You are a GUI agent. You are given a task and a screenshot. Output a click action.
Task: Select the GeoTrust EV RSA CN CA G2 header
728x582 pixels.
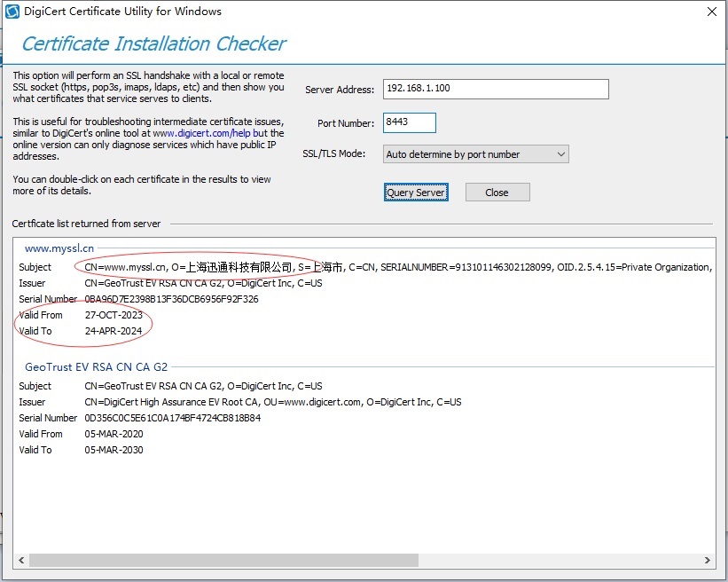(96, 367)
